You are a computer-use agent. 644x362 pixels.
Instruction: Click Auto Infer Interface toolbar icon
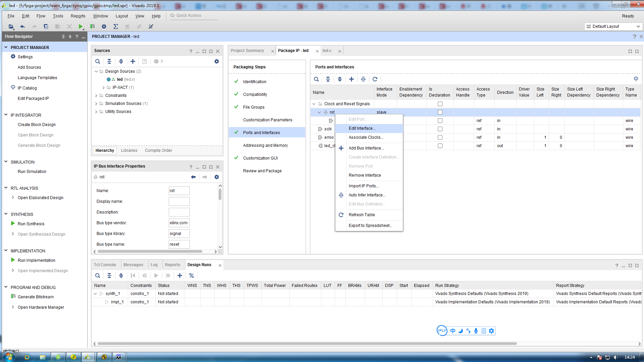pyautogui.click(x=363, y=79)
